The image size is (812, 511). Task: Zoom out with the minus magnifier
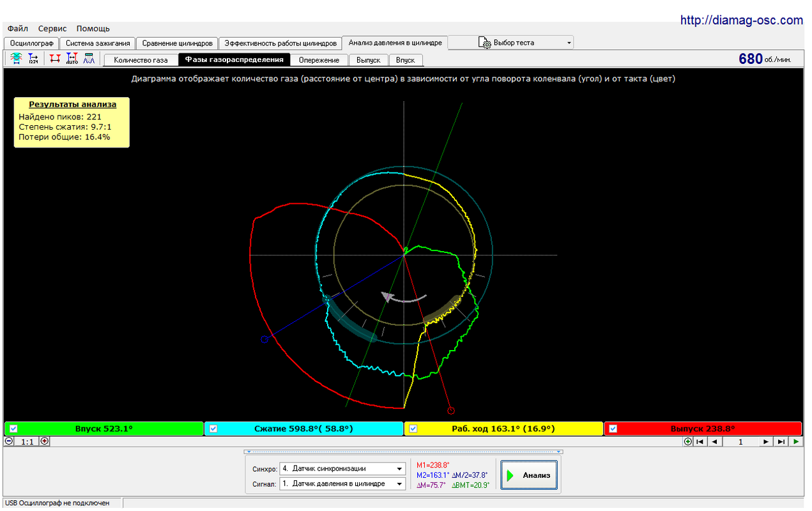[x=9, y=441]
